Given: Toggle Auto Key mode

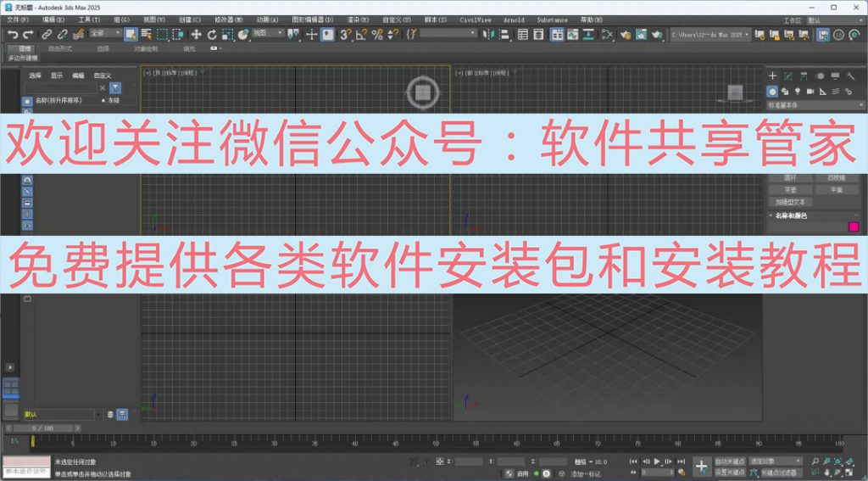Looking at the screenshot, I should tap(730, 461).
